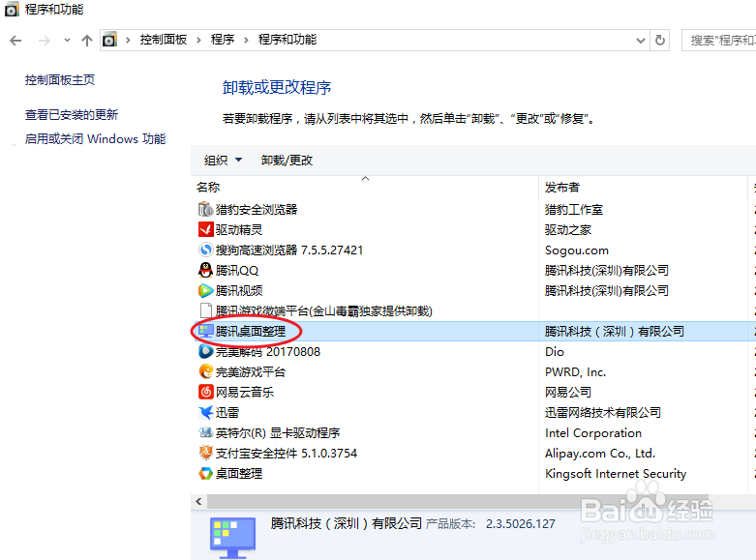This screenshot has height=560, width=756.
Task: Open 启用或关闭 Windows 功能 link
Action: point(95,139)
